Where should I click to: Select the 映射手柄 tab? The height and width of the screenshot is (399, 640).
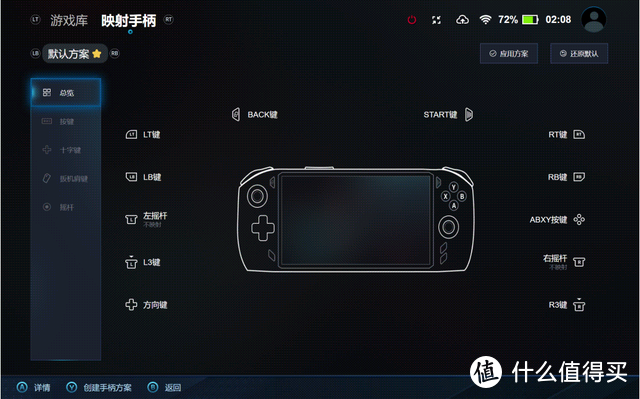(129, 20)
